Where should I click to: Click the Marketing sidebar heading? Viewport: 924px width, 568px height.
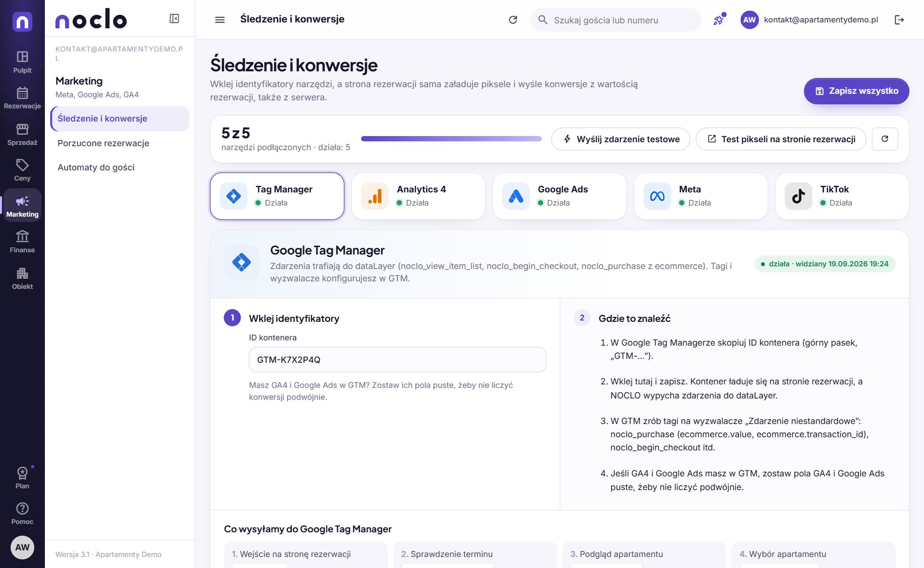pyautogui.click(x=79, y=81)
